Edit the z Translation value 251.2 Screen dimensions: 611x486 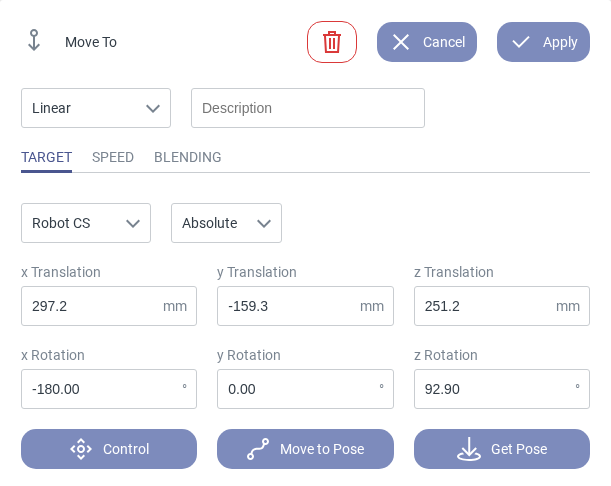pos(502,306)
